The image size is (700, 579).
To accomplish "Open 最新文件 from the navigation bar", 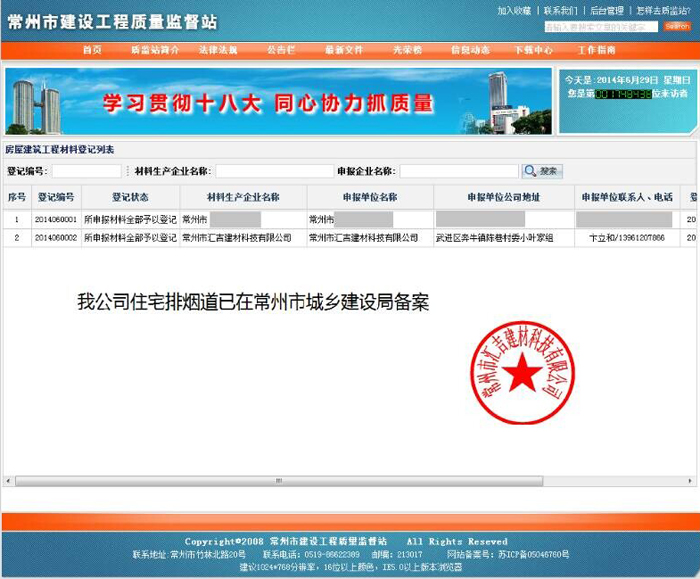I will click(x=344, y=50).
